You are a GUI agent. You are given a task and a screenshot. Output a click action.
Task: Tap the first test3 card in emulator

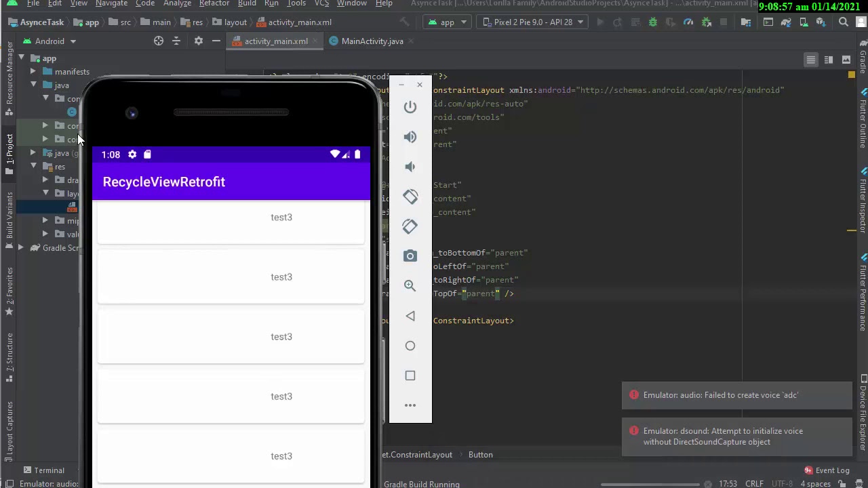[x=231, y=221]
